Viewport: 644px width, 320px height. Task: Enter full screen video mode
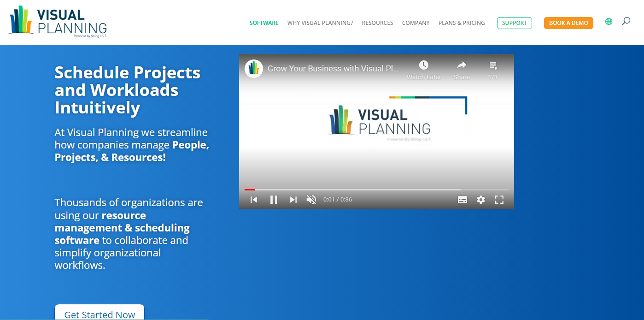point(499,200)
